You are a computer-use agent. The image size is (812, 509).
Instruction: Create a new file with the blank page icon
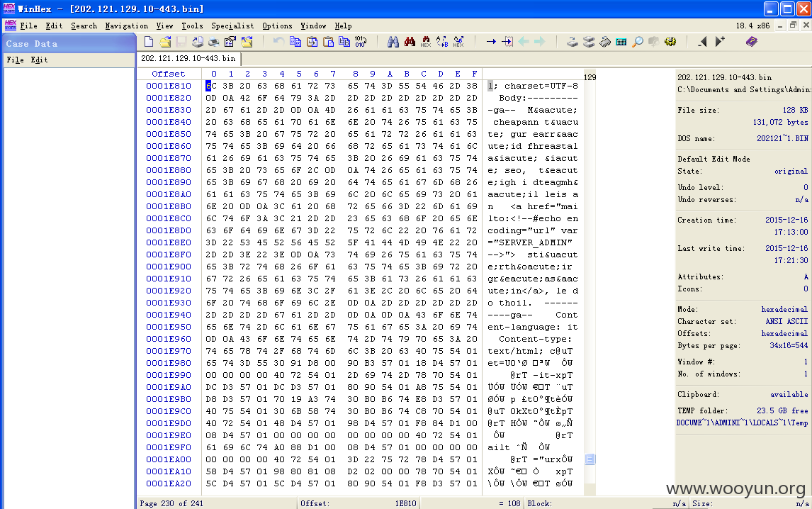[x=149, y=41]
